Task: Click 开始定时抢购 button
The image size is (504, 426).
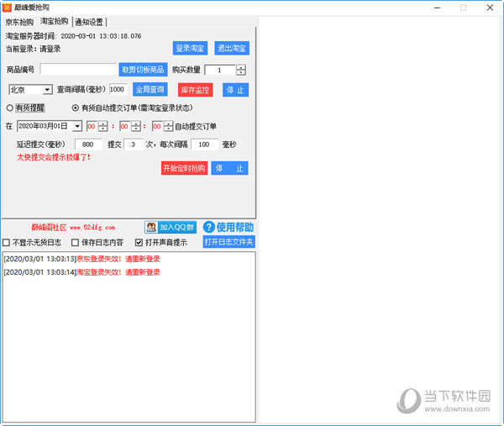Action: (x=184, y=168)
